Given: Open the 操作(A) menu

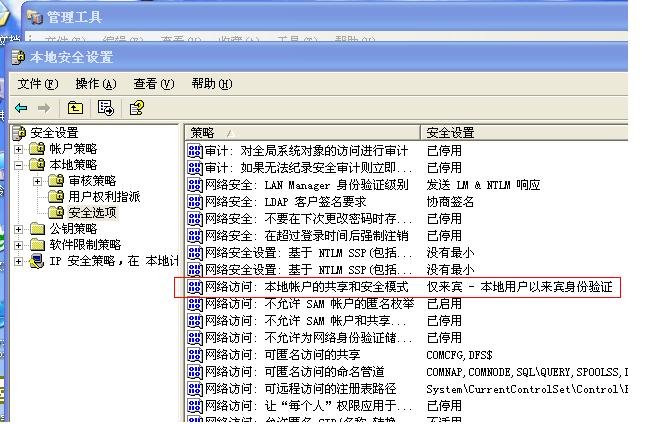Looking at the screenshot, I should coord(96,84).
